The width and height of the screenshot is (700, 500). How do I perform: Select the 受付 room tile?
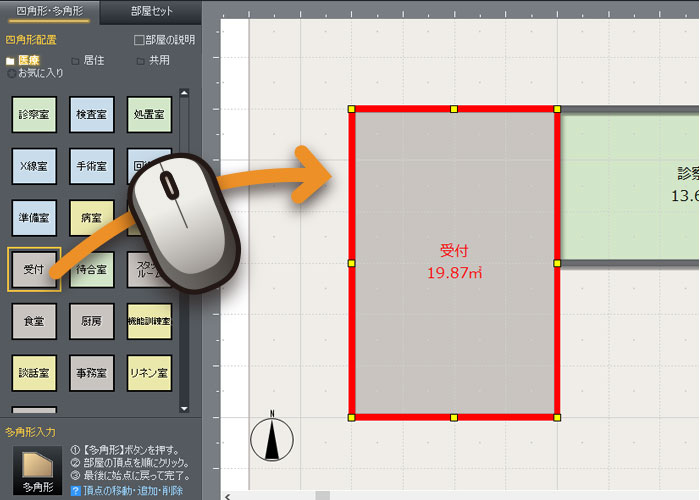[34, 269]
